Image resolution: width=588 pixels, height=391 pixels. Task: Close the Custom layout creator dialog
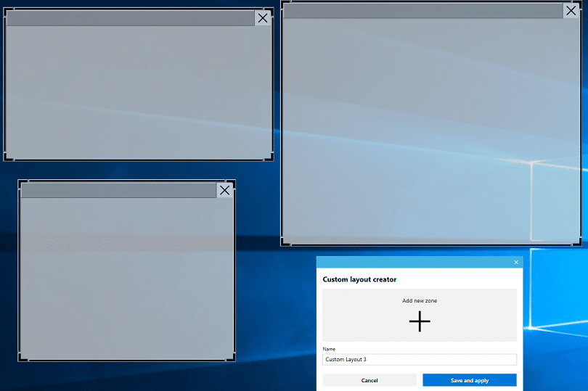(x=516, y=262)
